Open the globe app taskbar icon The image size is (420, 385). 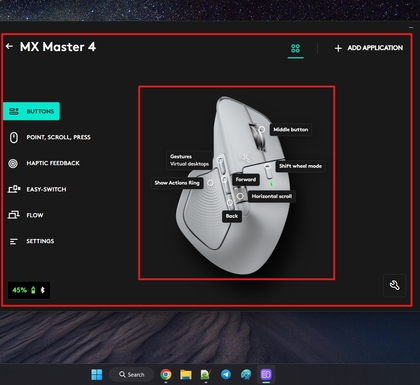pyautogui.click(x=246, y=375)
